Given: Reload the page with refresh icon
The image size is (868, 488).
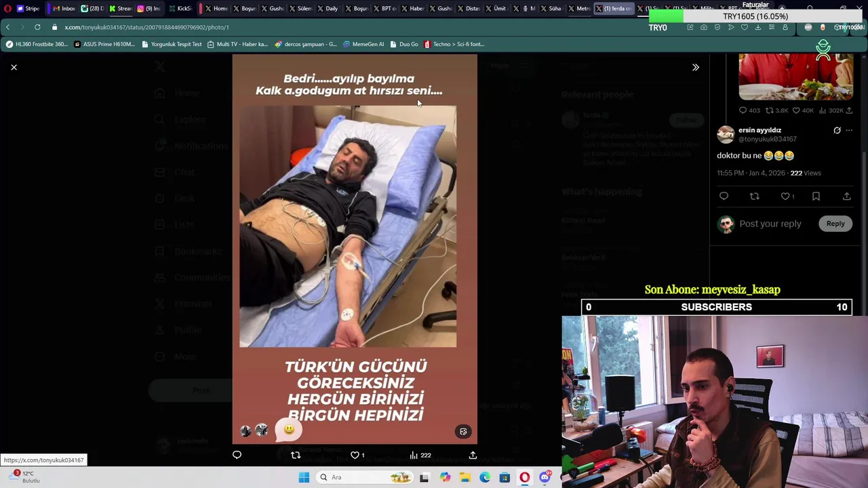Looking at the screenshot, I should [x=37, y=27].
